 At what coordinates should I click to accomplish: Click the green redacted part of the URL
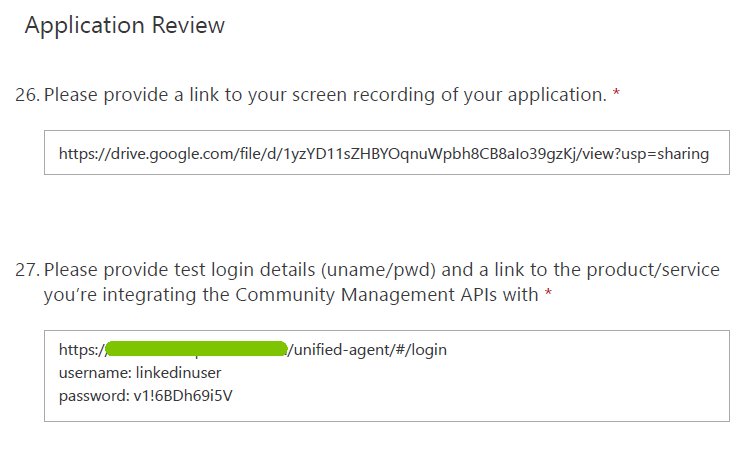[196, 349]
